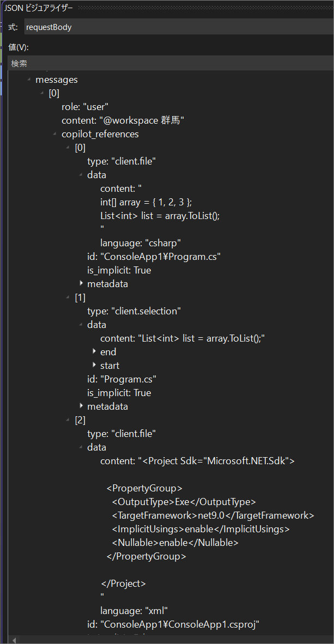Select type: "client.selection" row
This screenshot has height=644, width=334.
tap(135, 311)
